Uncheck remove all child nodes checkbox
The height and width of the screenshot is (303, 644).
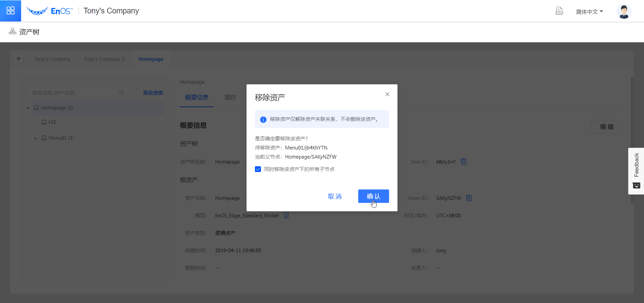(x=258, y=169)
